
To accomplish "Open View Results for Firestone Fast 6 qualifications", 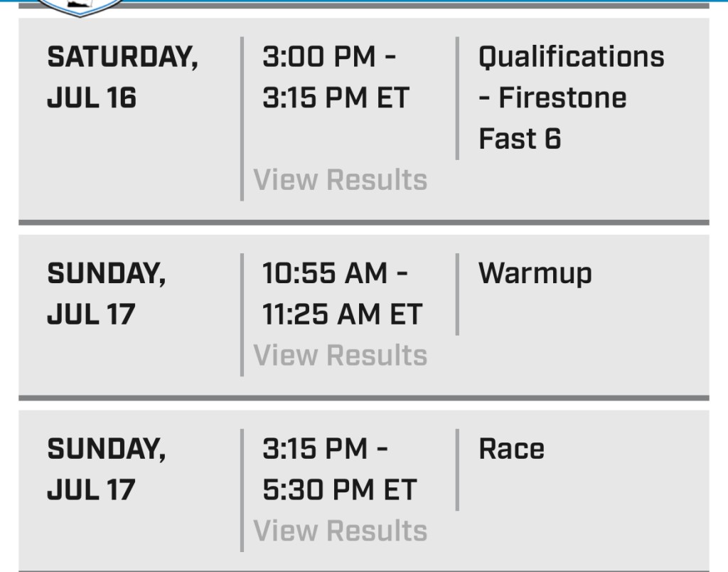I will click(x=341, y=180).
